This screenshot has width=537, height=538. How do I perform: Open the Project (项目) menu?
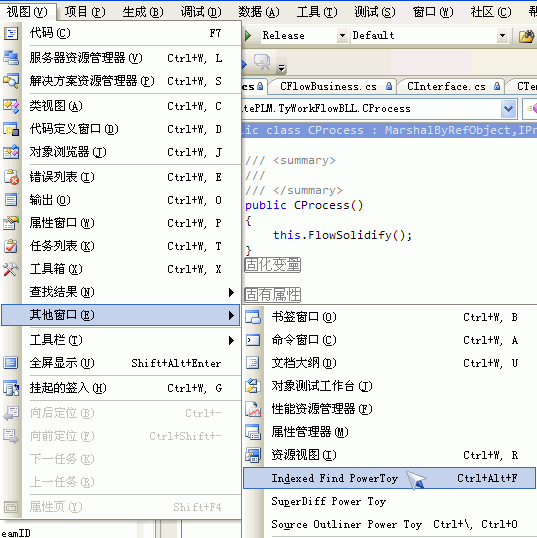[x=85, y=12]
